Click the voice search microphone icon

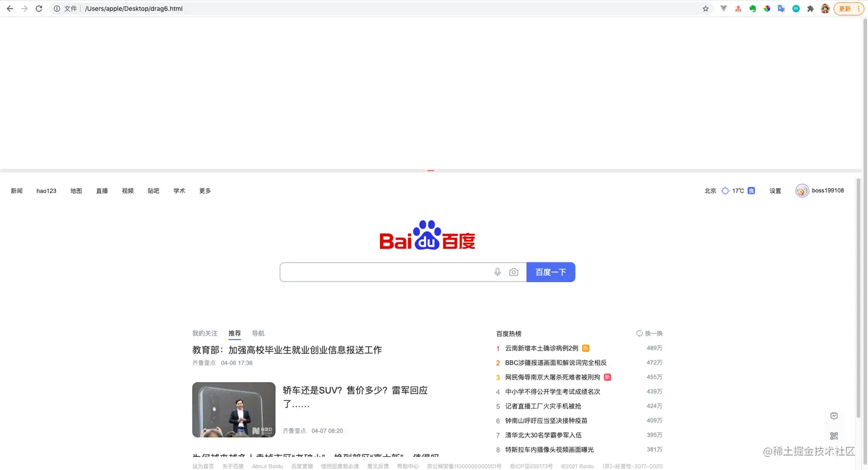(498, 272)
